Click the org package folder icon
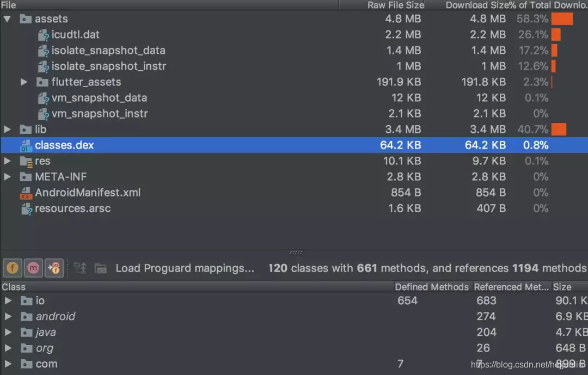Viewport: 588px width, 375px height. pyautogui.click(x=26, y=348)
